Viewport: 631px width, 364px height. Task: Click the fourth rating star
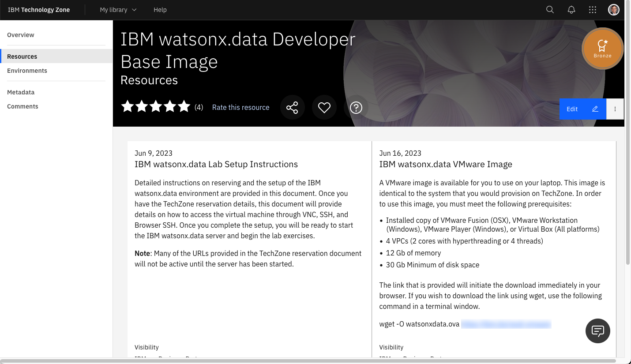[x=170, y=106]
